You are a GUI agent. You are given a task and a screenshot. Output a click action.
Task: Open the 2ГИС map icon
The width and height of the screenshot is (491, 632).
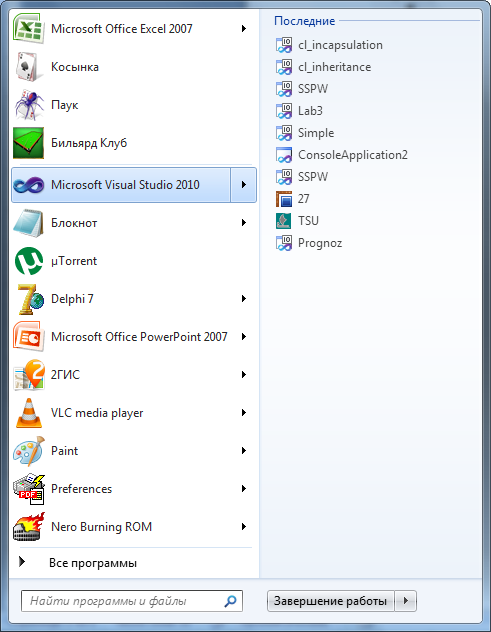pos(28,375)
